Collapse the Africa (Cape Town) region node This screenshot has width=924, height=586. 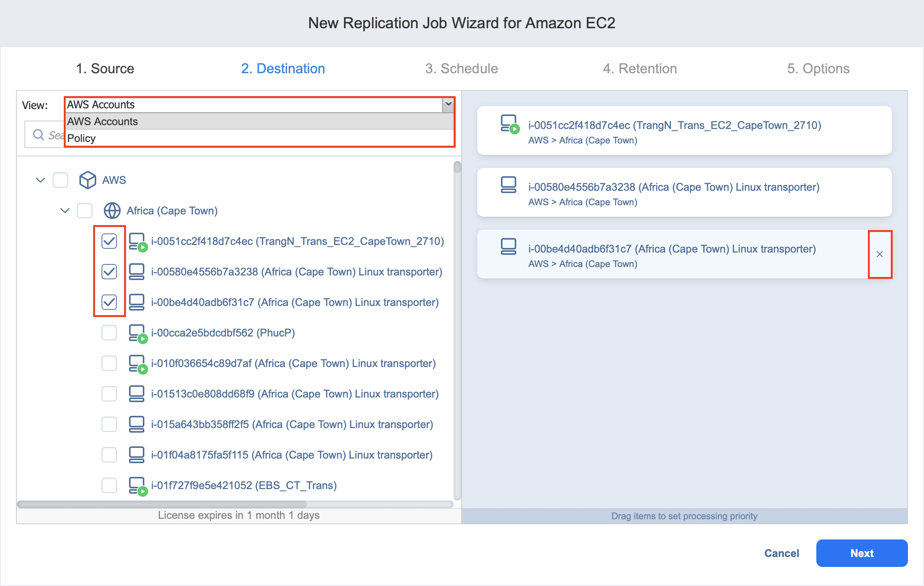65,211
